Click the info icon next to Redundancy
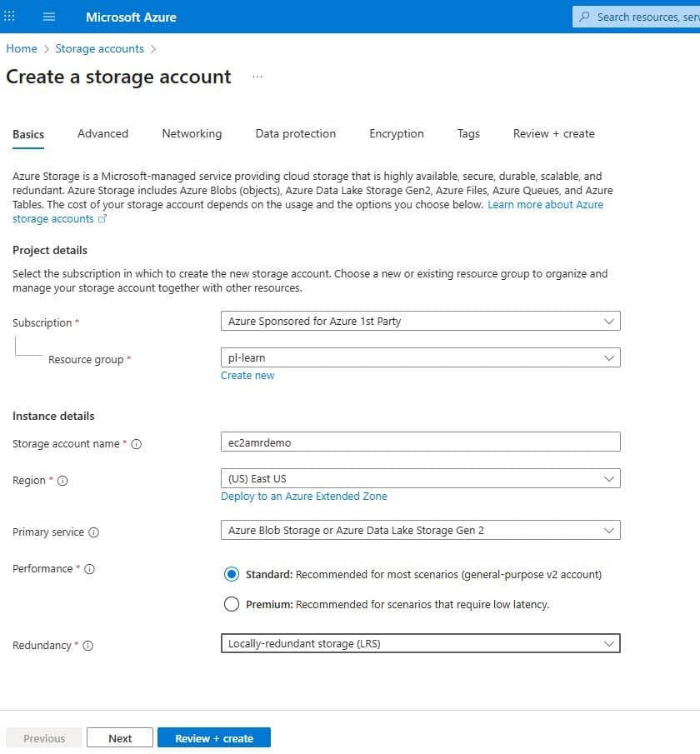This screenshot has height=754, width=700. [x=87, y=646]
